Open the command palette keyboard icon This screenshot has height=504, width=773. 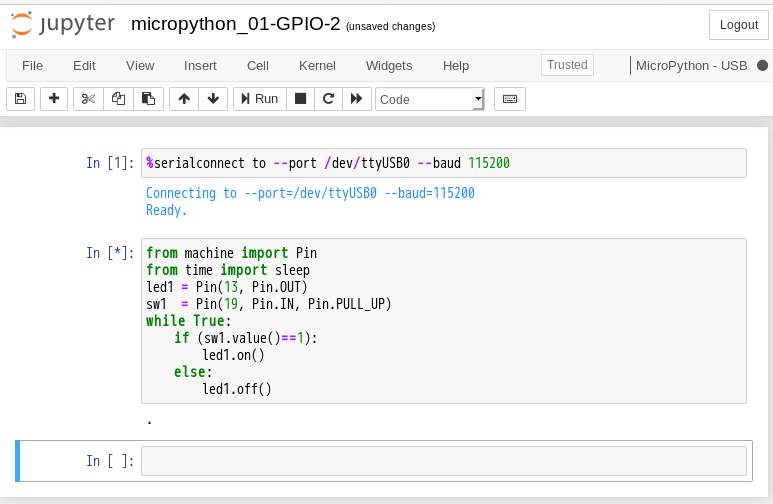510,99
